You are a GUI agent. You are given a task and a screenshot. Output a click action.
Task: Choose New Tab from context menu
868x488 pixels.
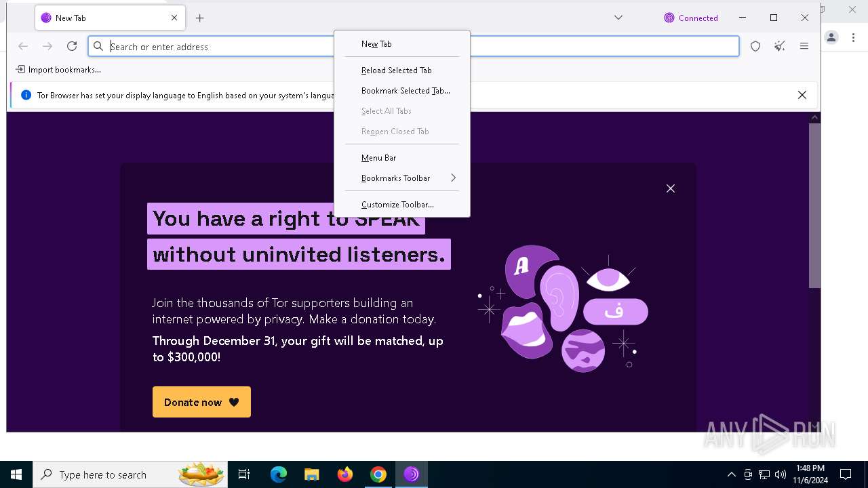coord(402,44)
